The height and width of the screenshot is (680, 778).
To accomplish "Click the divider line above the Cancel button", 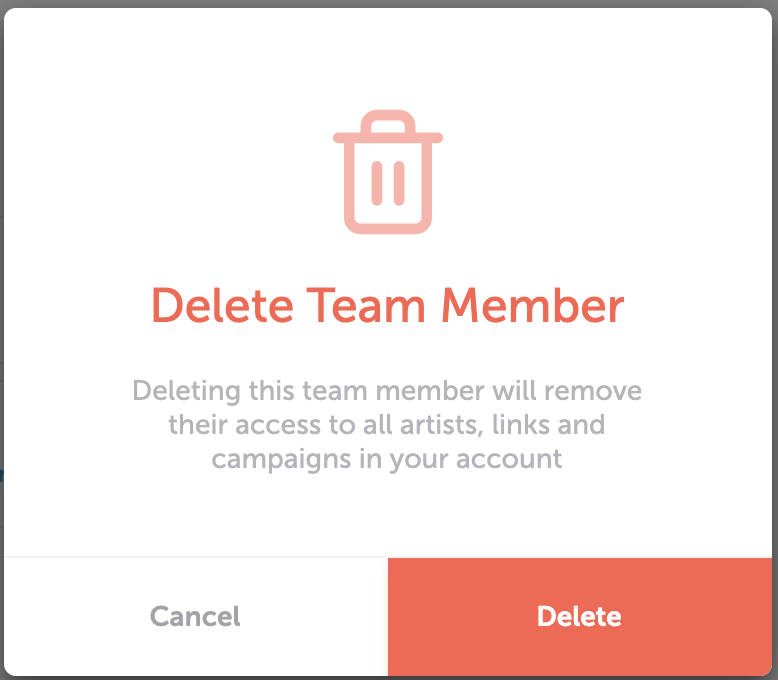I will tap(195, 557).
